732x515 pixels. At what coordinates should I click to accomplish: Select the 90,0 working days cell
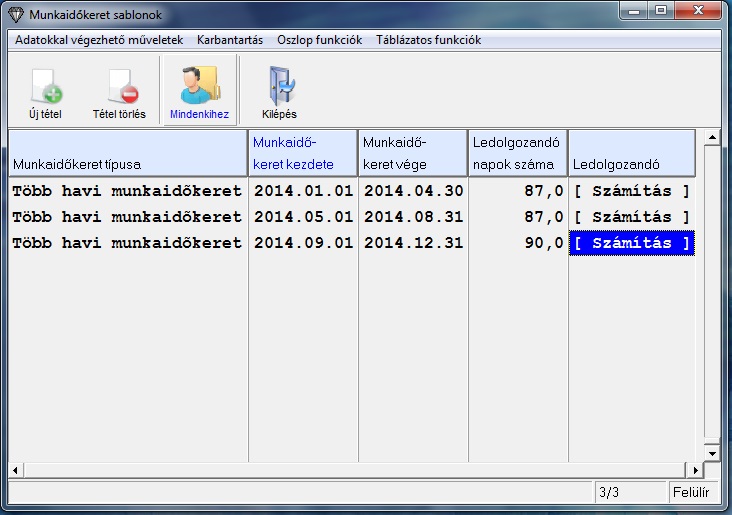click(517, 243)
